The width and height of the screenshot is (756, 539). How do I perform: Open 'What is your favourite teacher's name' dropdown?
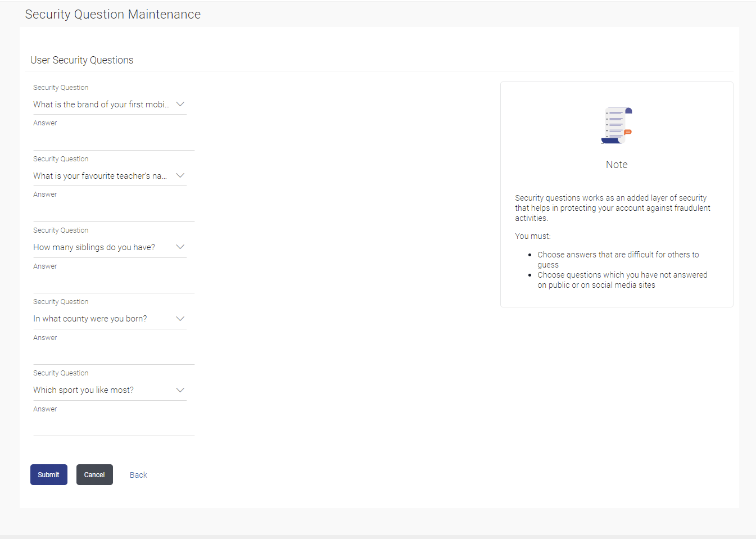pos(110,176)
